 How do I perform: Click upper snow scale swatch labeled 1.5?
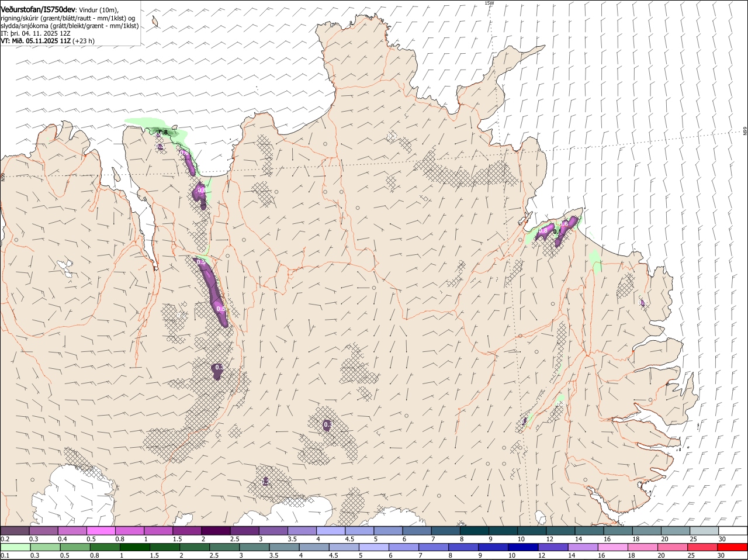[x=187, y=530]
